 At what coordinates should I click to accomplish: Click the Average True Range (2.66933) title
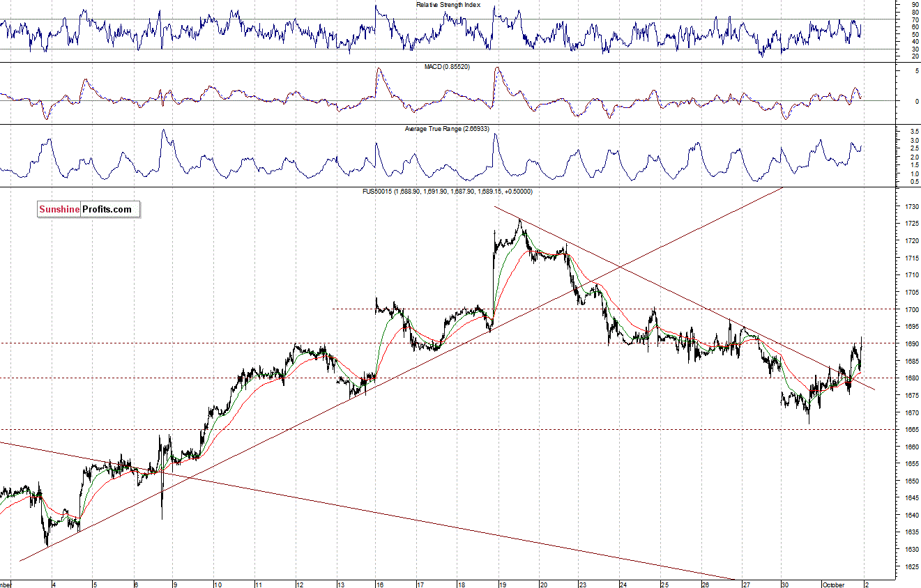[448, 129]
